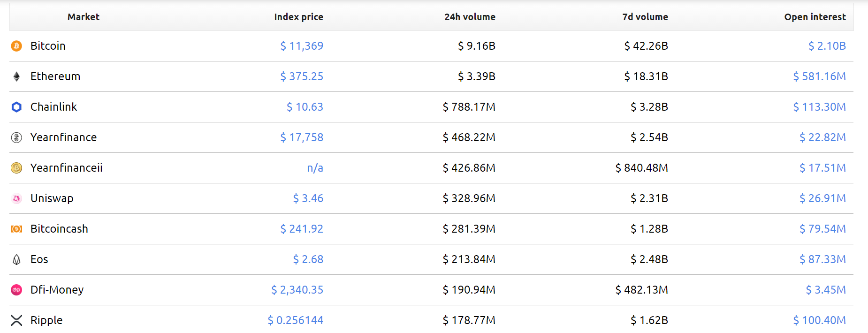
Task: Open Dfi-Money open interest $ 3.45M link
Action: tap(826, 290)
